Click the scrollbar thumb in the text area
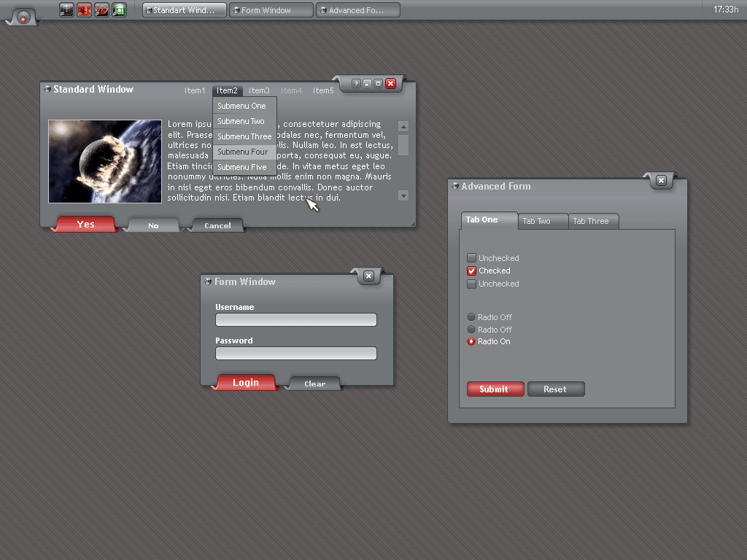 click(403, 144)
